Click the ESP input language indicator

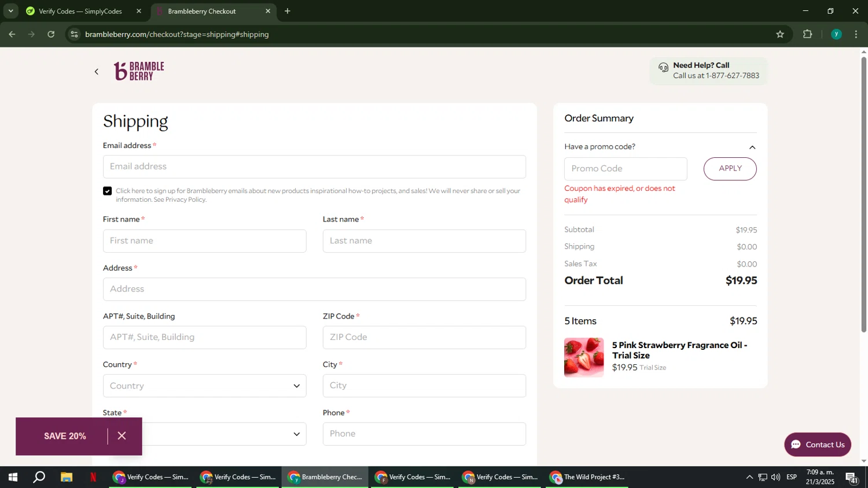click(x=792, y=477)
